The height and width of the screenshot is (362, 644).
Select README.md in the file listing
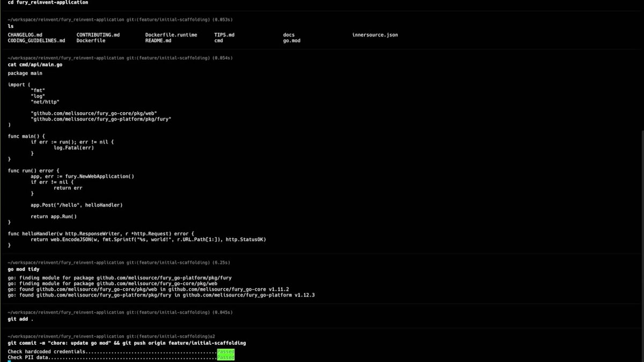(x=158, y=41)
